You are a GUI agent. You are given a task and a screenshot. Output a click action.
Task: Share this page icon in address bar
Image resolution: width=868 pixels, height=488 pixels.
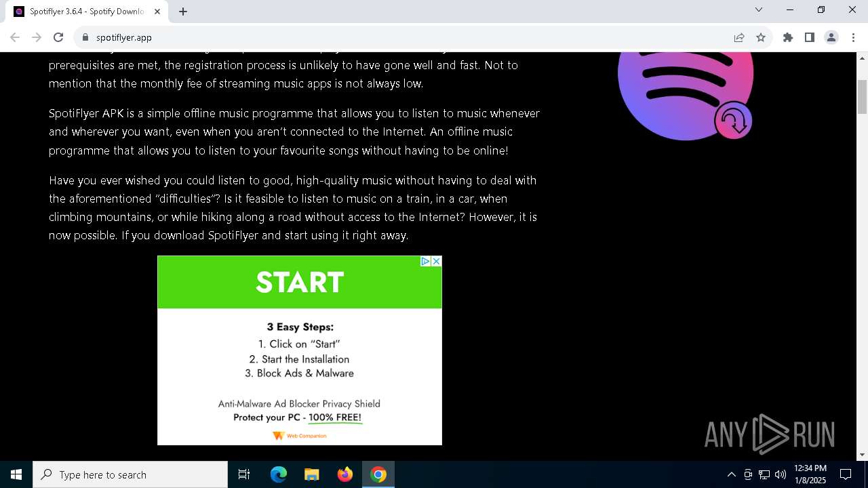(739, 37)
